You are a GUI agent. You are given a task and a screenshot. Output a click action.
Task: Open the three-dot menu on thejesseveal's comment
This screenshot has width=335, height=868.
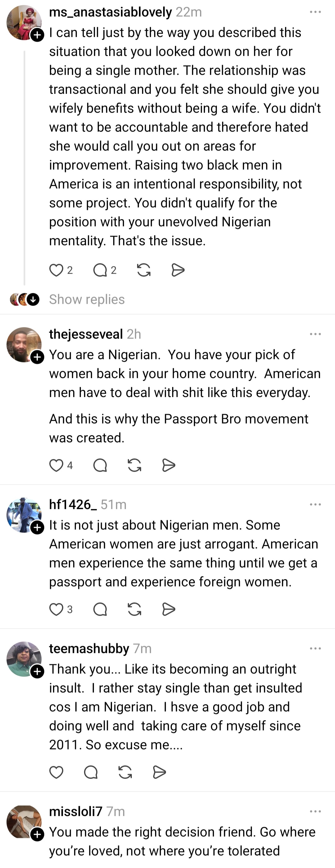coord(315,334)
